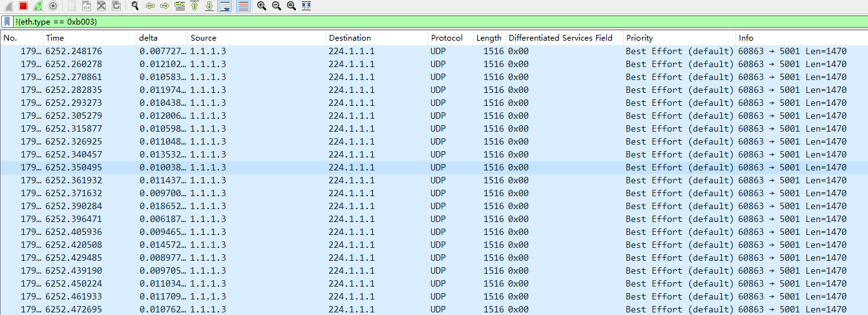The height and width of the screenshot is (315, 868).
Task: Select the packet at time 6252.429485
Action: point(434,258)
